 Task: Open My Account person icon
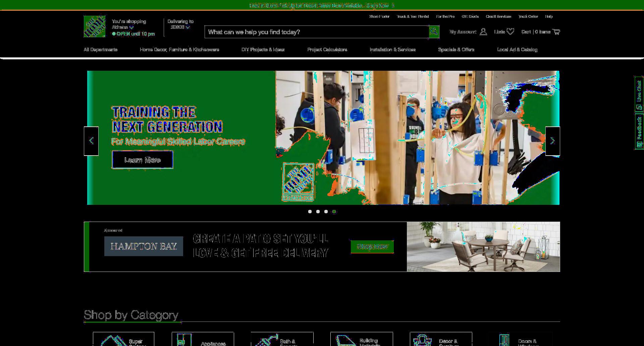tap(483, 32)
